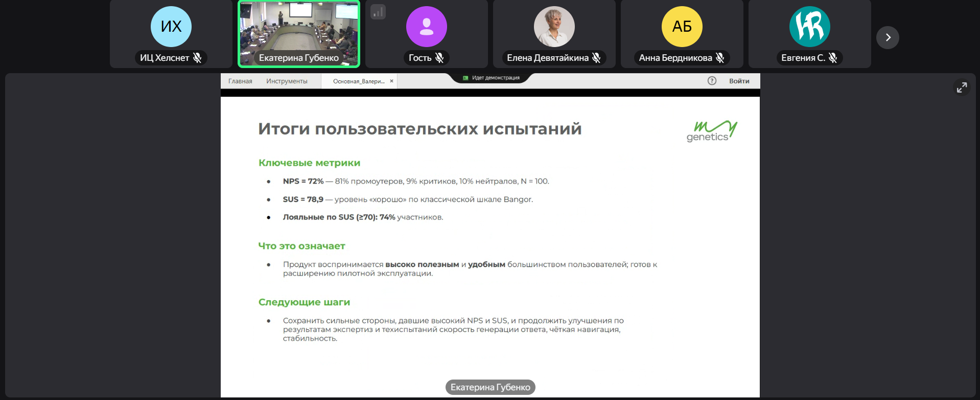Open the Инструменты menu
Screen dimensions: 980x400
tap(287, 81)
